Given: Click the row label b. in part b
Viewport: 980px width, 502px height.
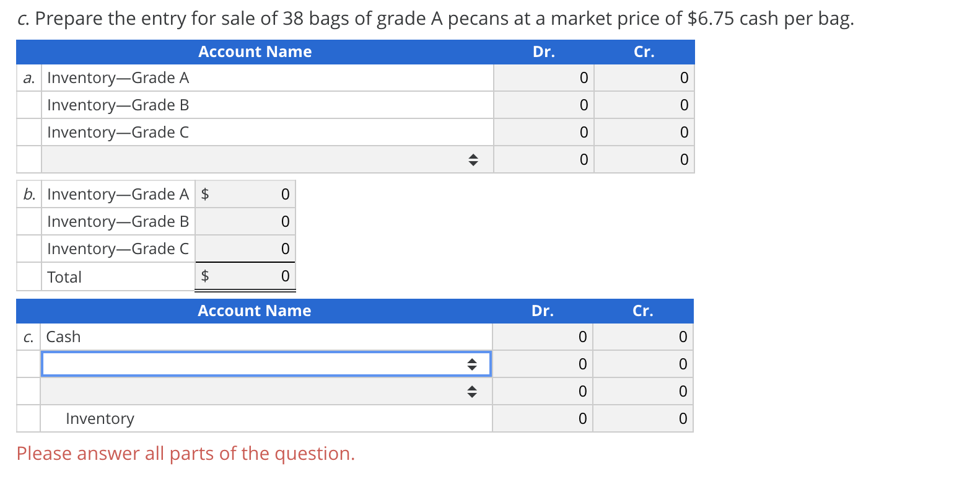Looking at the screenshot, I should (28, 194).
